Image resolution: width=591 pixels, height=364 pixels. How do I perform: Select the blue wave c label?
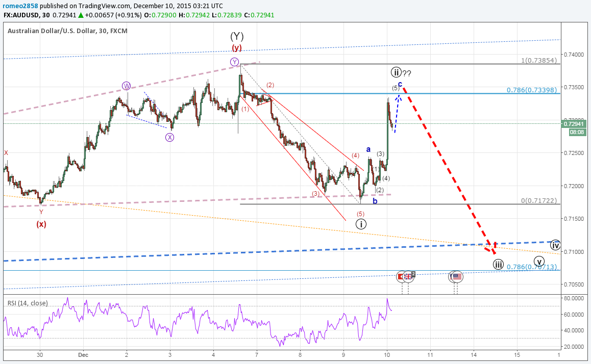(400, 84)
